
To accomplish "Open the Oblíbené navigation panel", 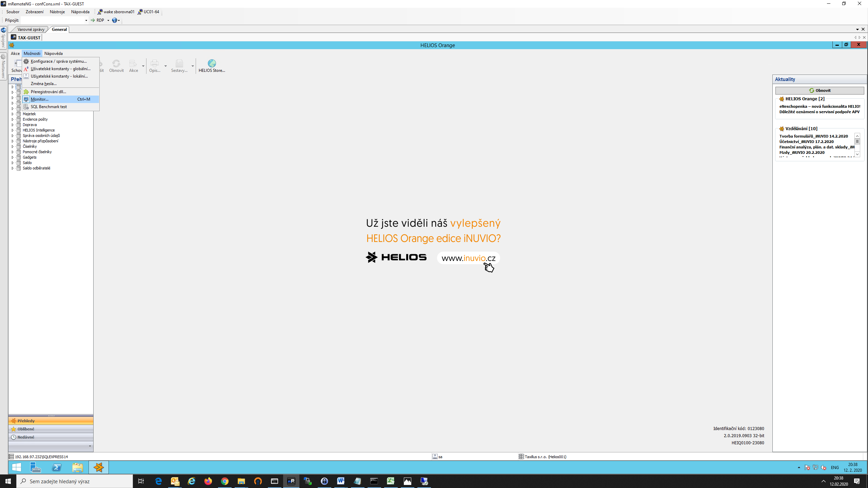I will coord(26,429).
